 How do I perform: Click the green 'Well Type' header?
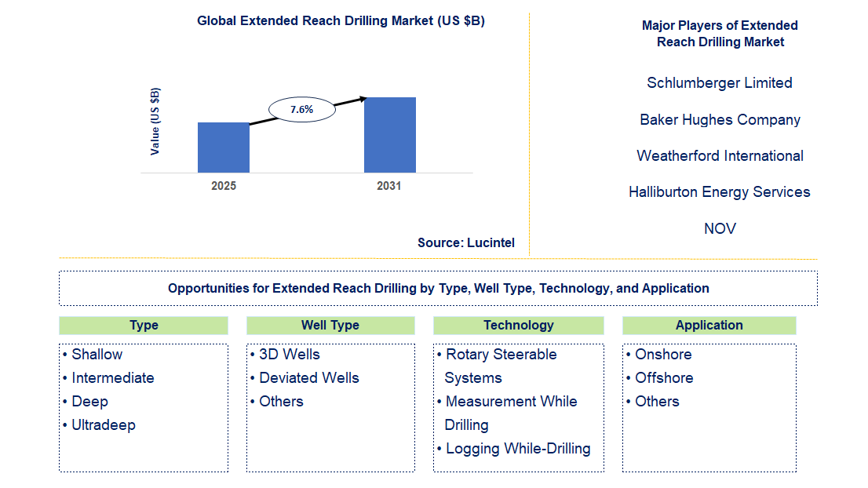click(330, 326)
